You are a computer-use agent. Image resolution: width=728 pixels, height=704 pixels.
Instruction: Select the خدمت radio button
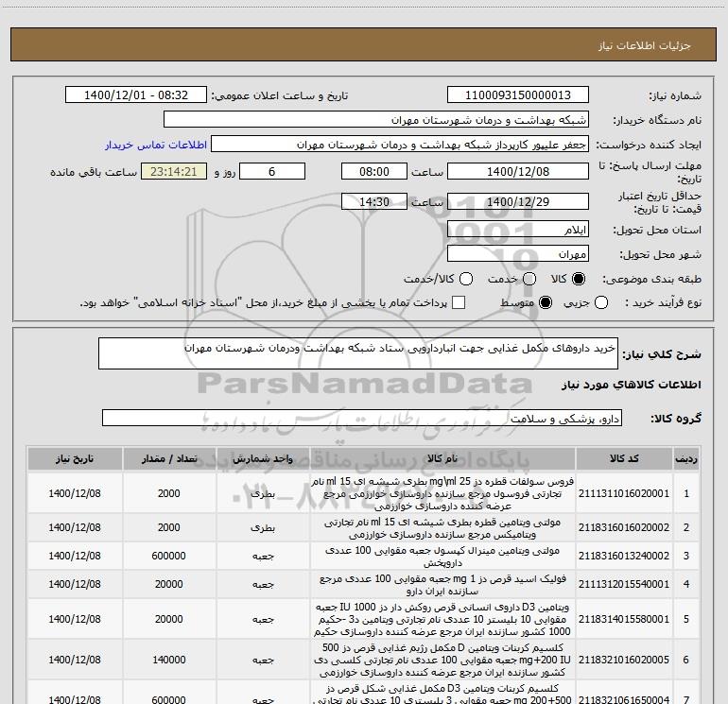(529, 279)
